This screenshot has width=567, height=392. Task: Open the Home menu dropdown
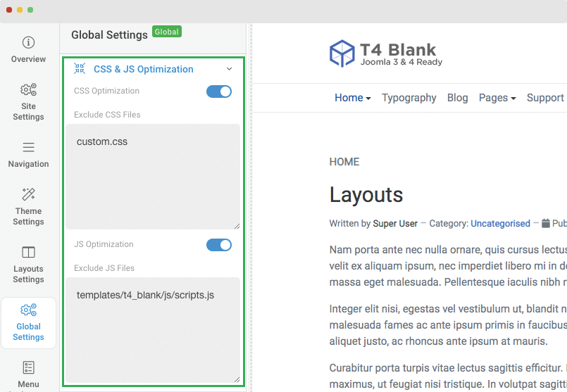tap(353, 98)
